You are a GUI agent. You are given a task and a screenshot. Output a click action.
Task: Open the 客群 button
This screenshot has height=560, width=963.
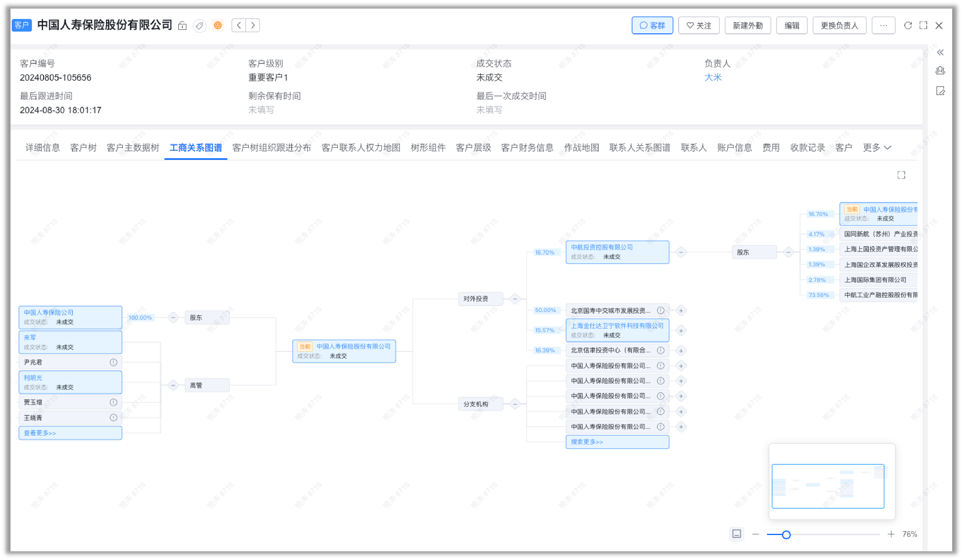(x=652, y=26)
